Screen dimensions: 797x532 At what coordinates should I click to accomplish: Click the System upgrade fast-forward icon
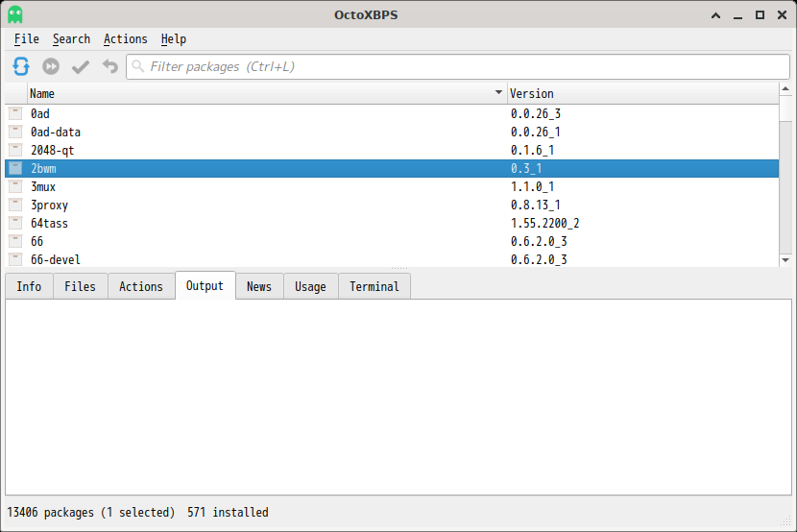(x=51, y=66)
